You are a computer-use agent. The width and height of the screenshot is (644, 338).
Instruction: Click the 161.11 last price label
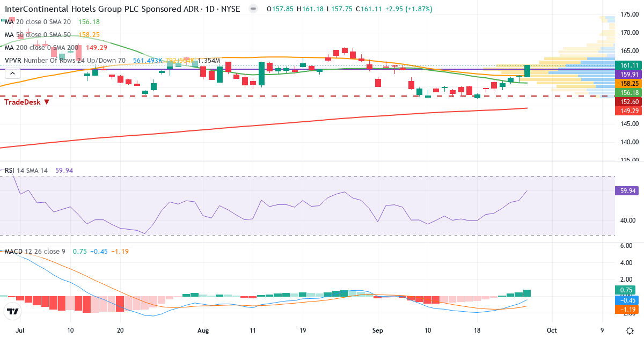point(629,65)
